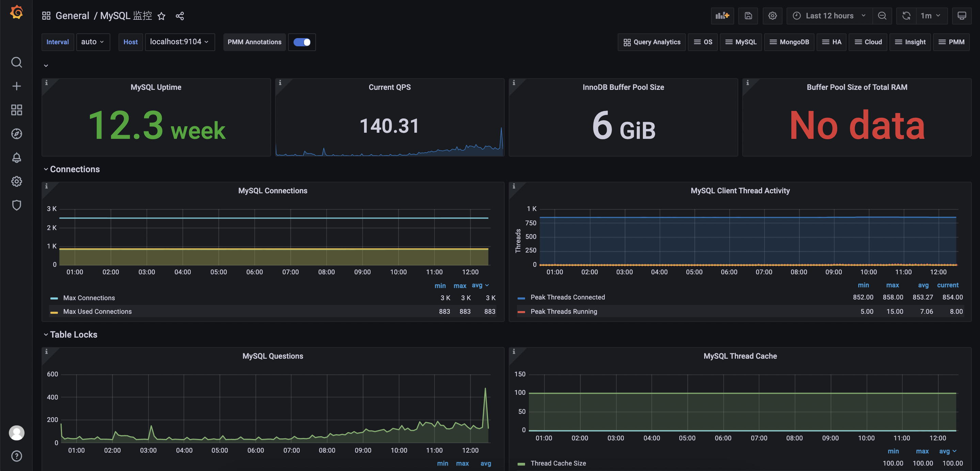Viewport: 980px width, 471px height.
Task: Refresh the dashboard now
Action: point(906,16)
